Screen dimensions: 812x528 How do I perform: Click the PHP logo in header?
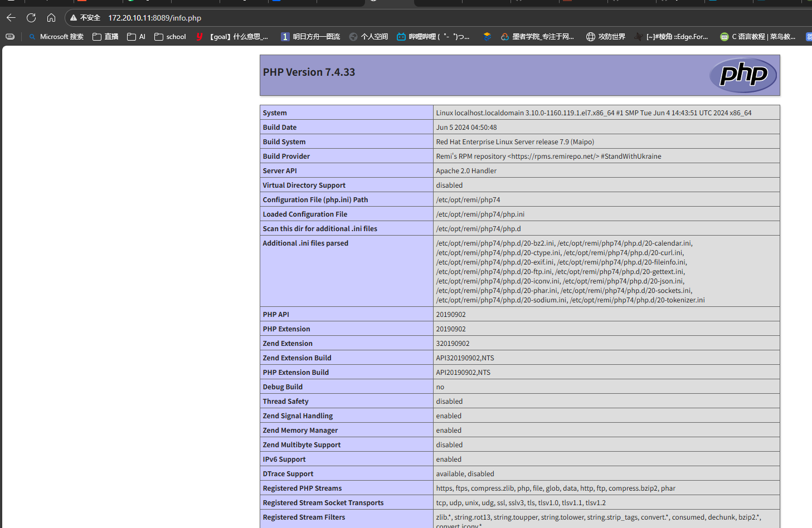pos(743,75)
